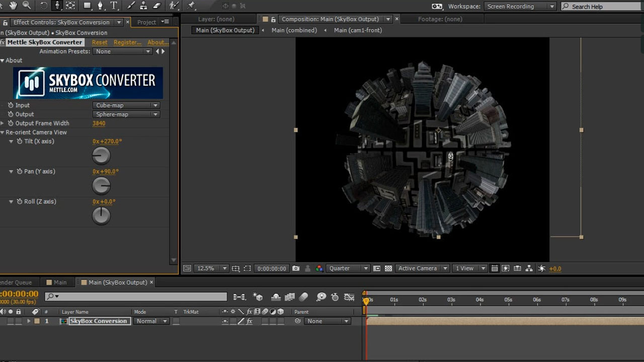This screenshot has height=362, width=644.
Task: Activate the Horizontal Type tool
Action: tap(114, 6)
